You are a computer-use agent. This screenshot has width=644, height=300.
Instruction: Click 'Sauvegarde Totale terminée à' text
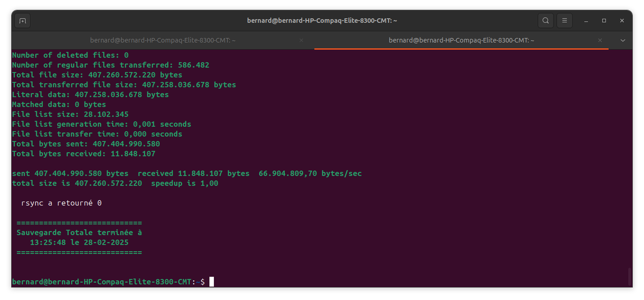pyautogui.click(x=79, y=233)
